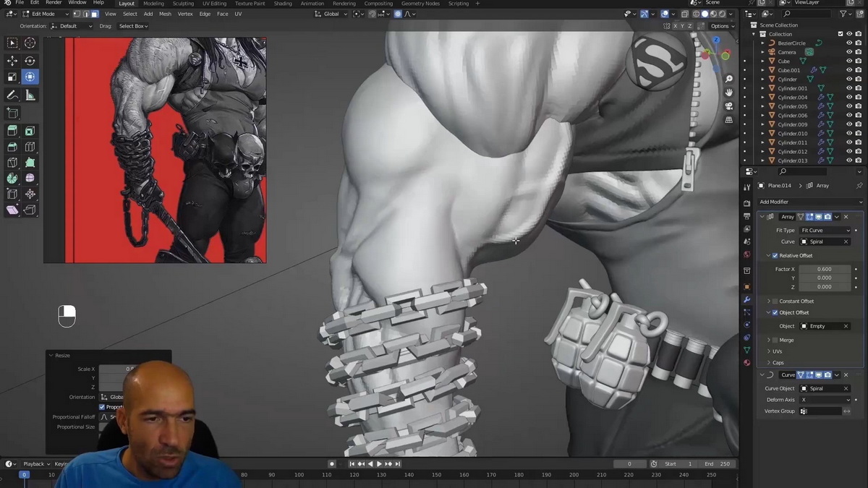
Task: Open the Modifier properties wrench tab
Action: pyautogui.click(x=747, y=299)
